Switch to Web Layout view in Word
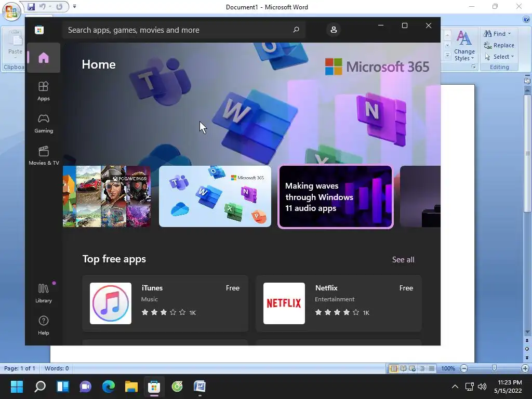This screenshot has height=399, width=532. point(413,368)
